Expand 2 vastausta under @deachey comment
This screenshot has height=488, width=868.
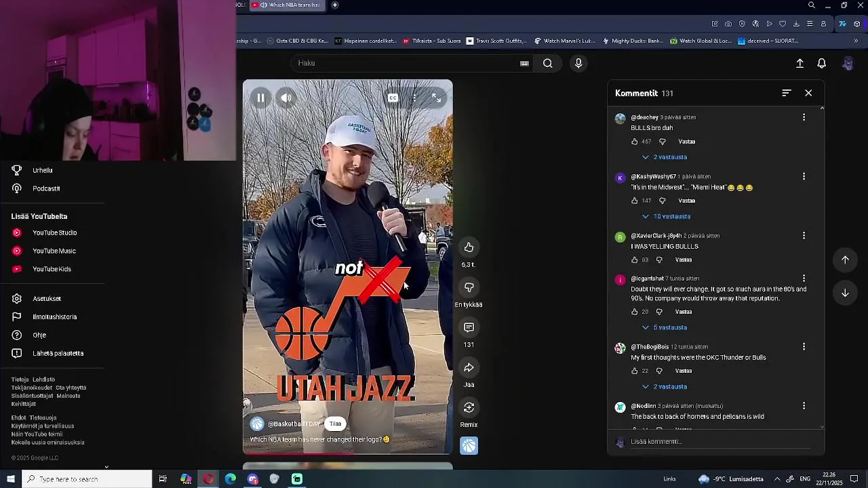click(x=665, y=157)
